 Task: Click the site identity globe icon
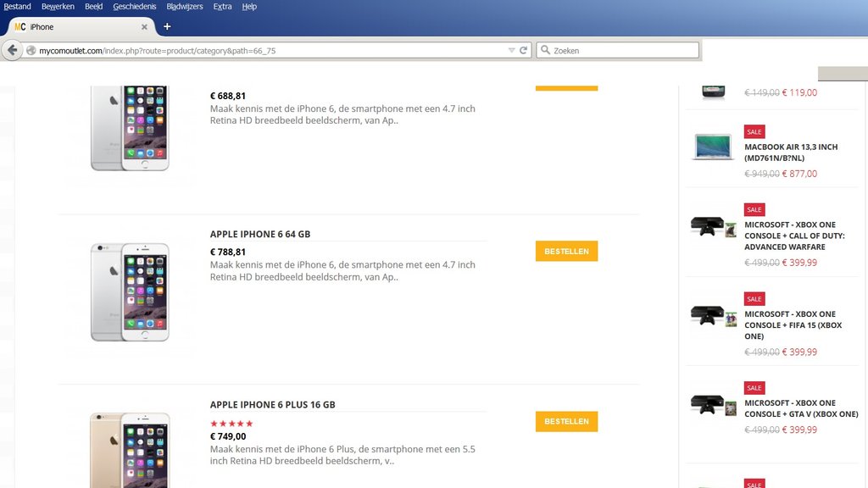31,51
